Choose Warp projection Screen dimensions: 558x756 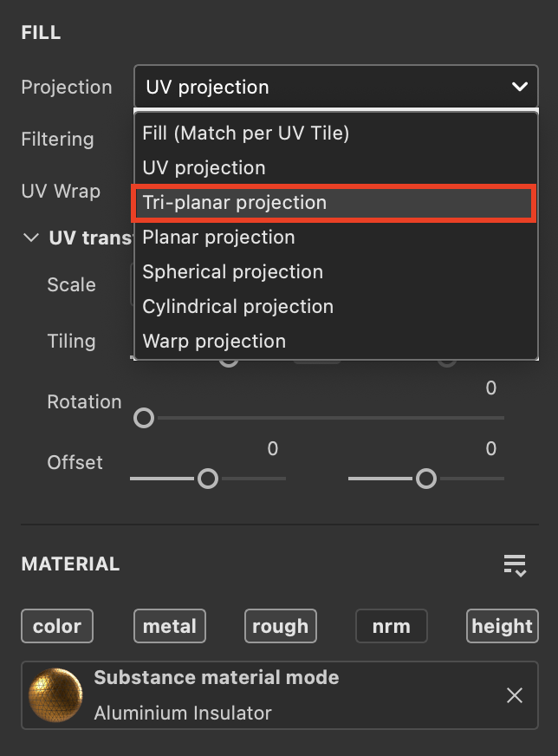(x=213, y=341)
